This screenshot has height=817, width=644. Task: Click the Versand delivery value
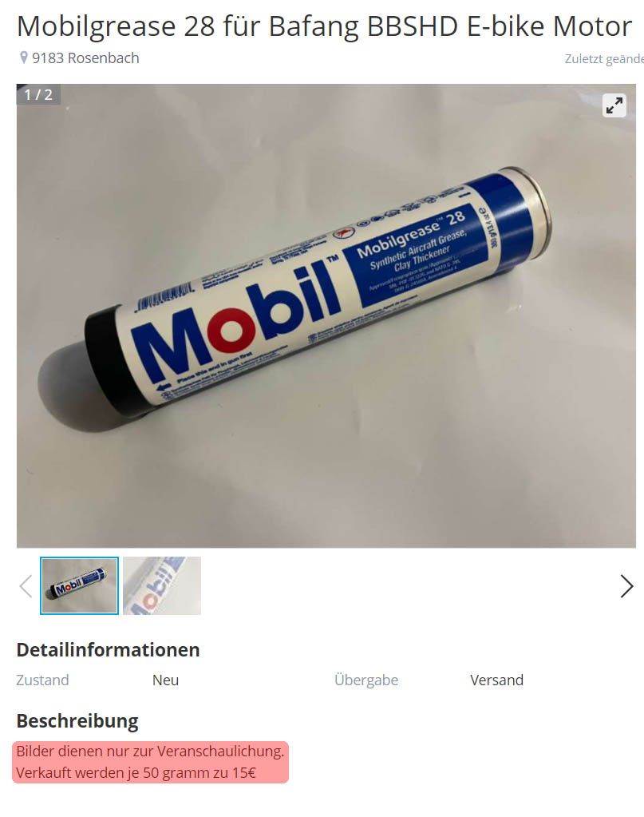[496, 680]
